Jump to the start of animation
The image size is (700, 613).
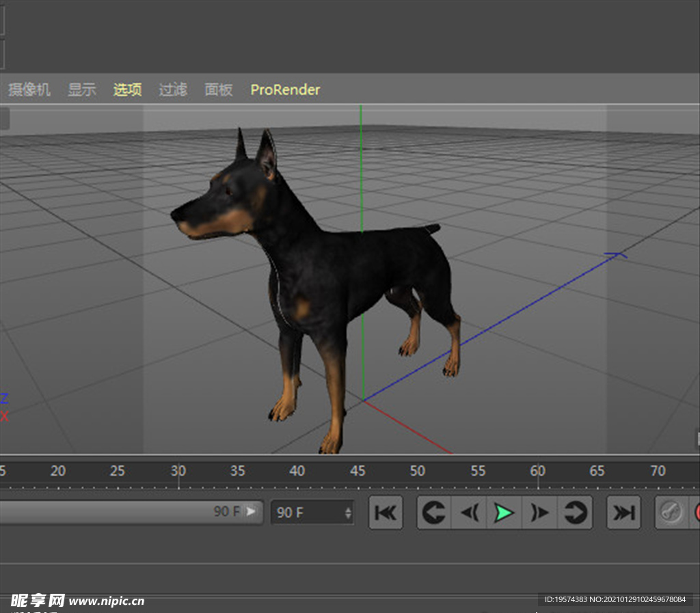[x=386, y=513]
